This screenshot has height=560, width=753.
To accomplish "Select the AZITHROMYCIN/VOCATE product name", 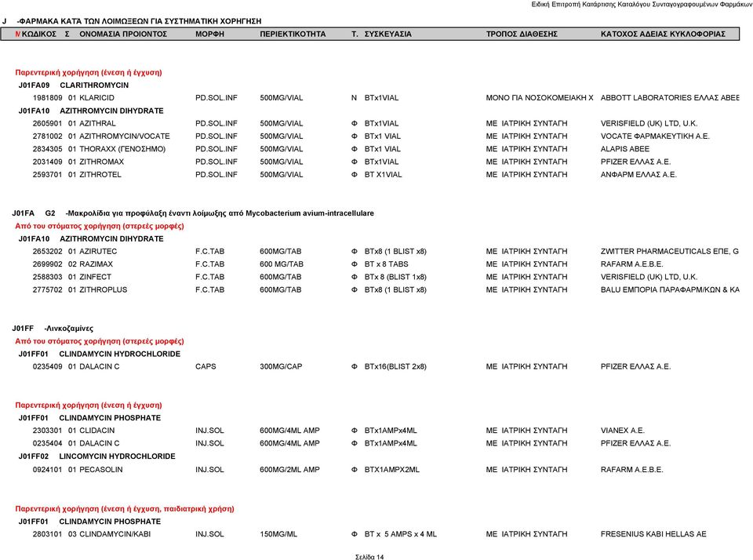I will coord(125,136).
